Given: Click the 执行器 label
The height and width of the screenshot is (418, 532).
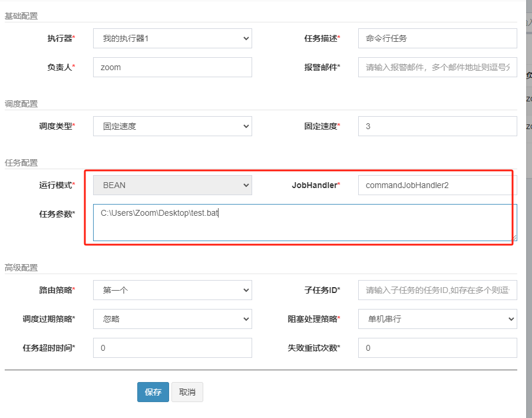Looking at the screenshot, I should [61, 38].
